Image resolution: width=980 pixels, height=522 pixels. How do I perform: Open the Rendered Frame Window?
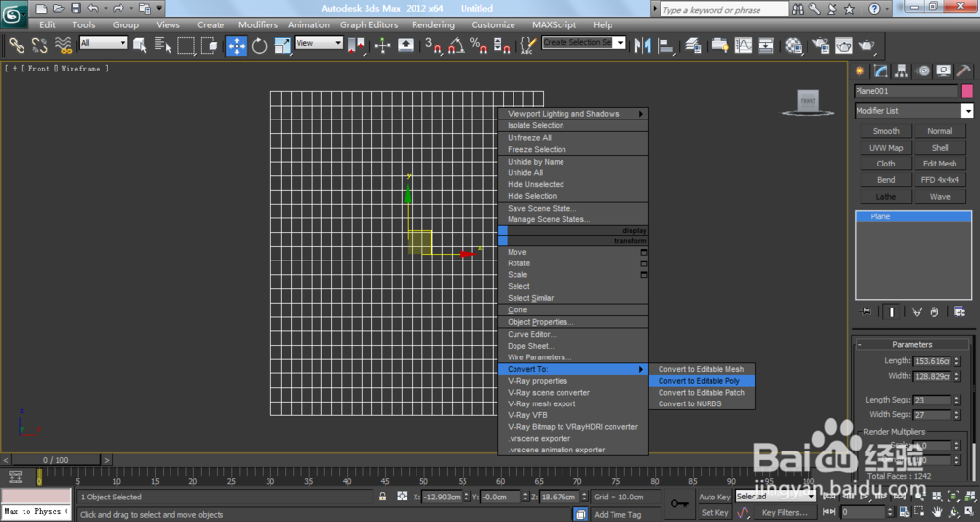click(x=844, y=46)
